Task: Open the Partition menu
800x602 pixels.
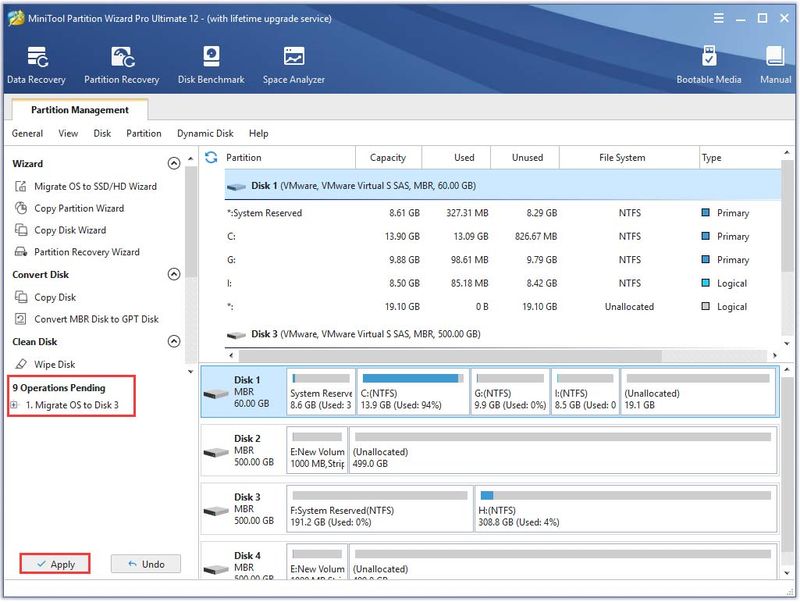Action: (x=143, y=133)
